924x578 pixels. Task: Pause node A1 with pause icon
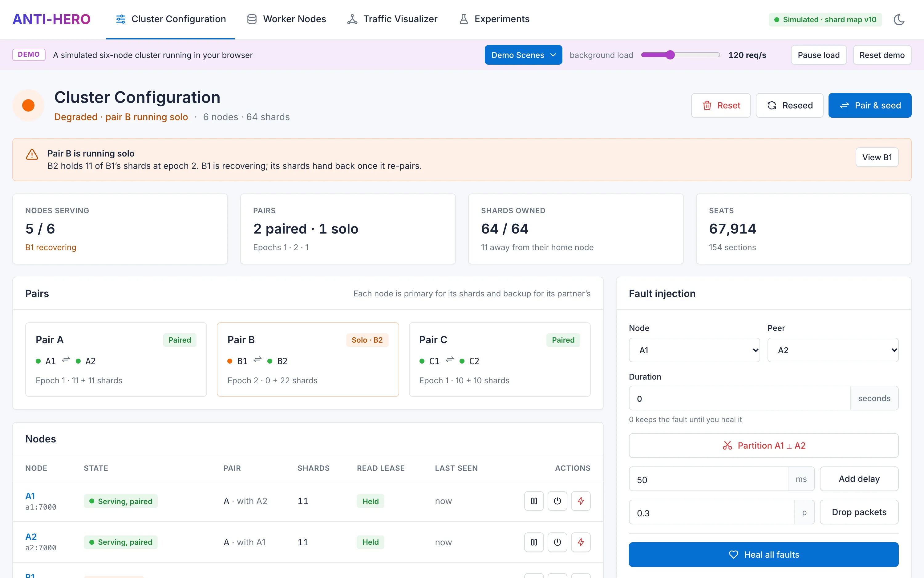tap(534, 501)
